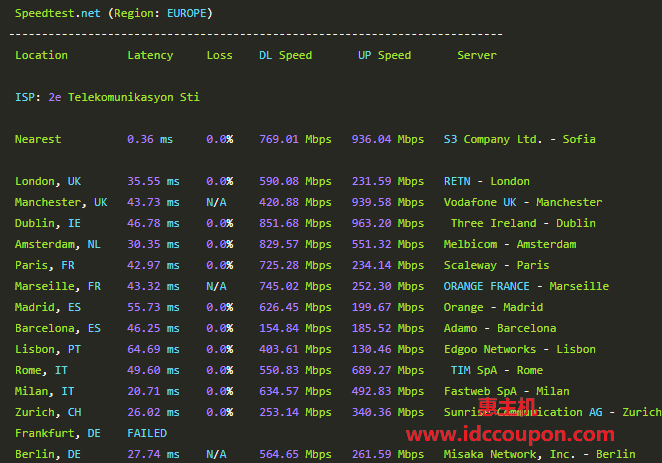Click the 'Barcelona, ES' location

click(58, 328)
